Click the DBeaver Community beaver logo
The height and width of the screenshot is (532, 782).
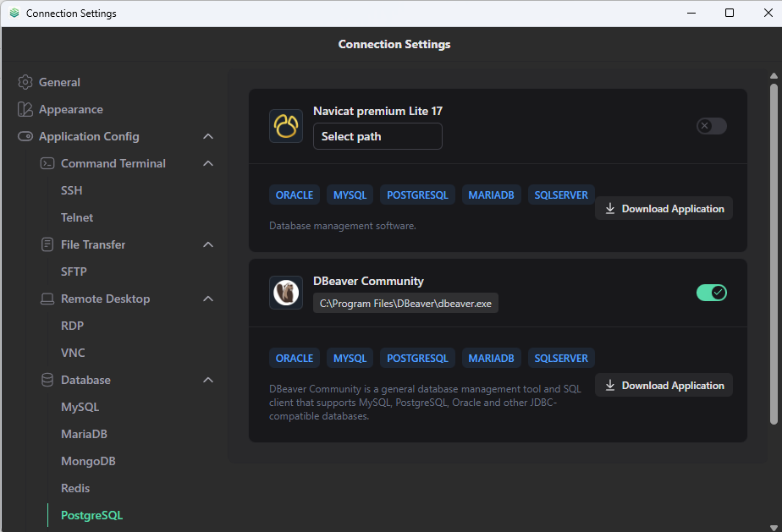point(286,293)
